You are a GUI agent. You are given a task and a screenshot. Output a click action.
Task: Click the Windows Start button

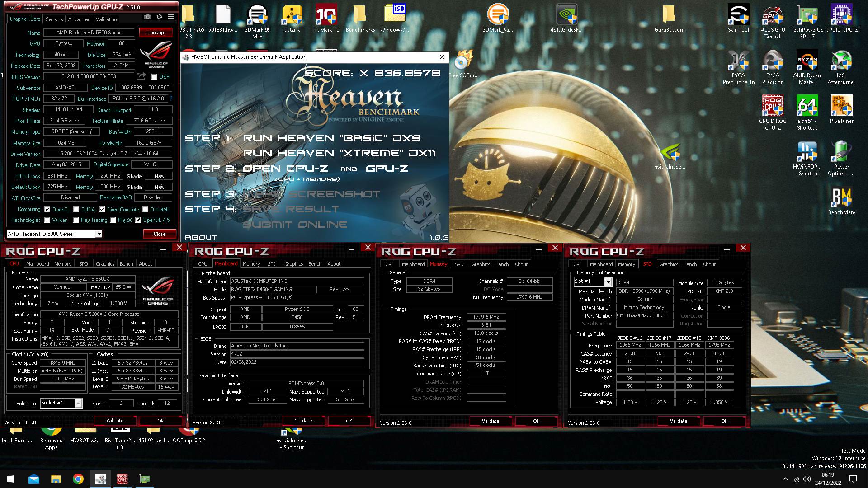[x=11, y=479]
